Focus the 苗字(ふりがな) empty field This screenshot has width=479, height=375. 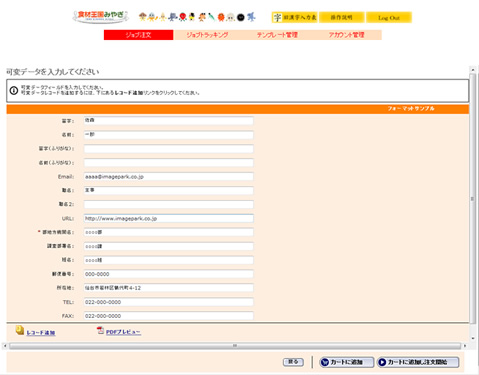tap(168, 149)
